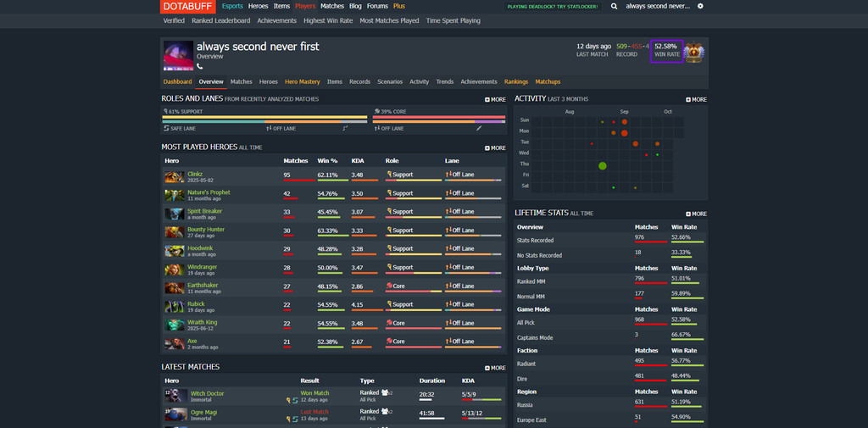This screenshot has height=428, width=868.
Task: Click Bounty Hunter hero portrait
Action: (175, 232)
